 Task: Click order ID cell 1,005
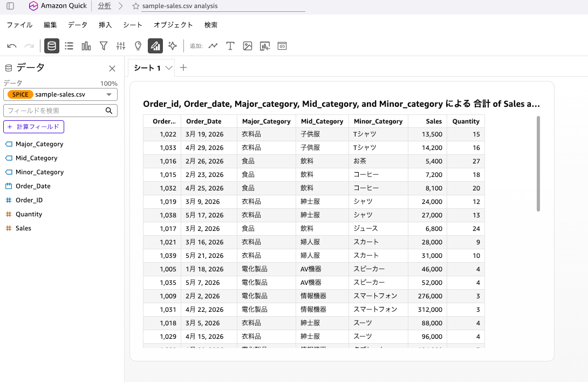(162, 269)
